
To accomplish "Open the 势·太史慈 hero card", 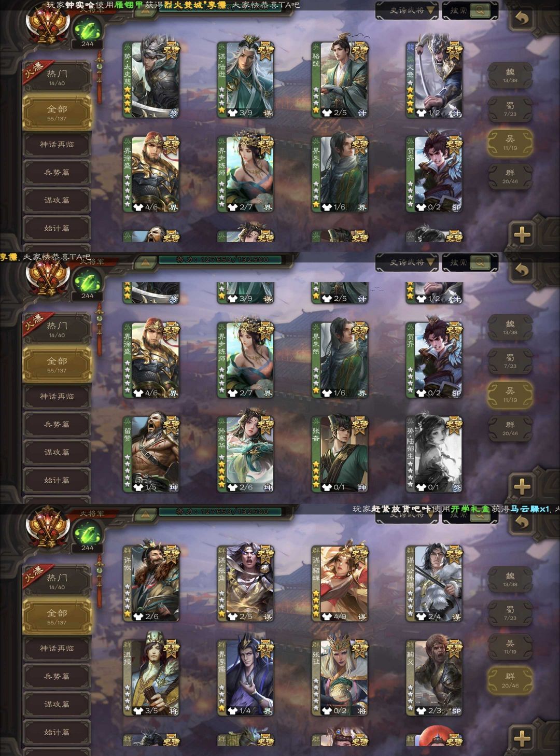I will point(151,80).
